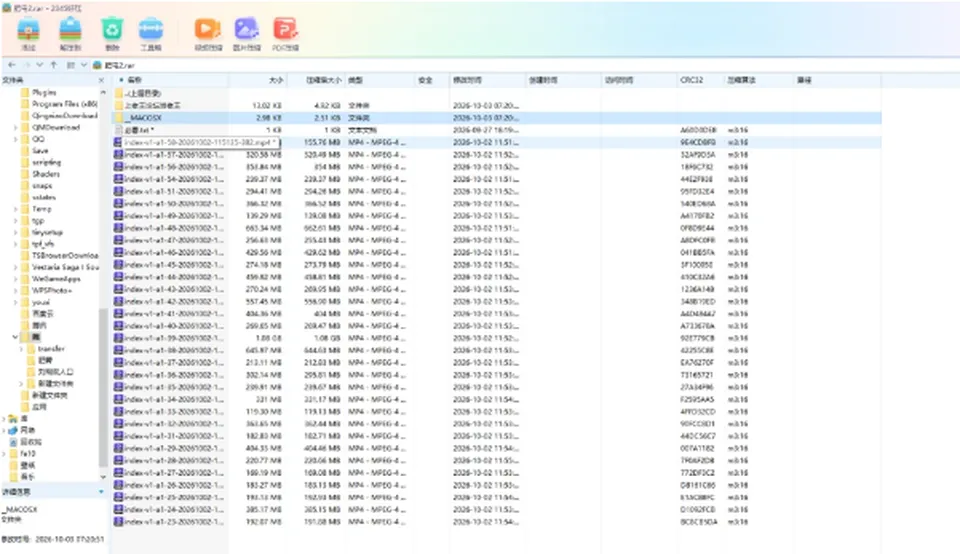The image size is (960, 554).
Task: Select the scripting folder in tree
Action: pos(47,162)
